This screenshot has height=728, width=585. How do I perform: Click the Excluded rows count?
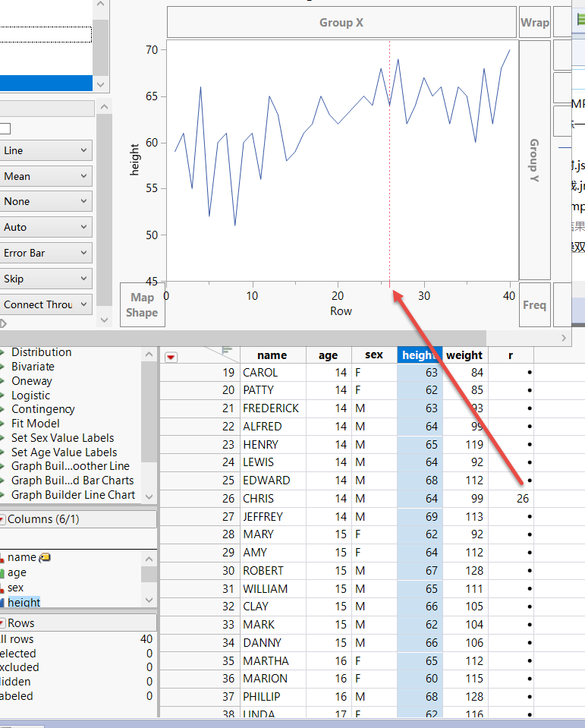coord(149,667)
